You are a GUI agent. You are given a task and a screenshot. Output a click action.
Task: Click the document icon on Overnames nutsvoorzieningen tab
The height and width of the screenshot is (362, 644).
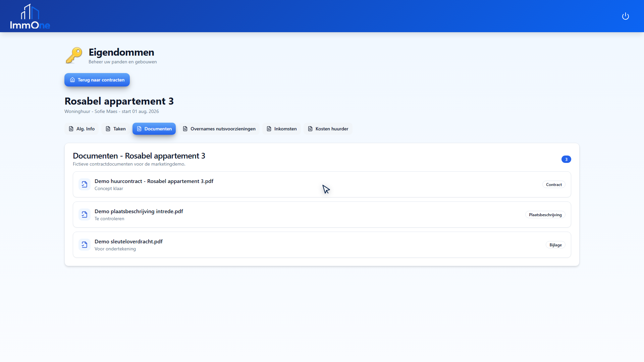(x=185, y=129)
